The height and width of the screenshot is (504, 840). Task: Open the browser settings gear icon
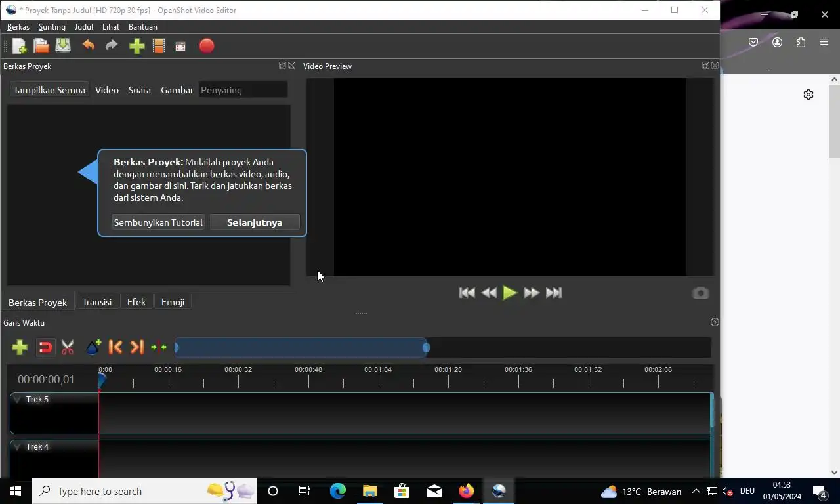pyautogui.click(x=808, y=94)
